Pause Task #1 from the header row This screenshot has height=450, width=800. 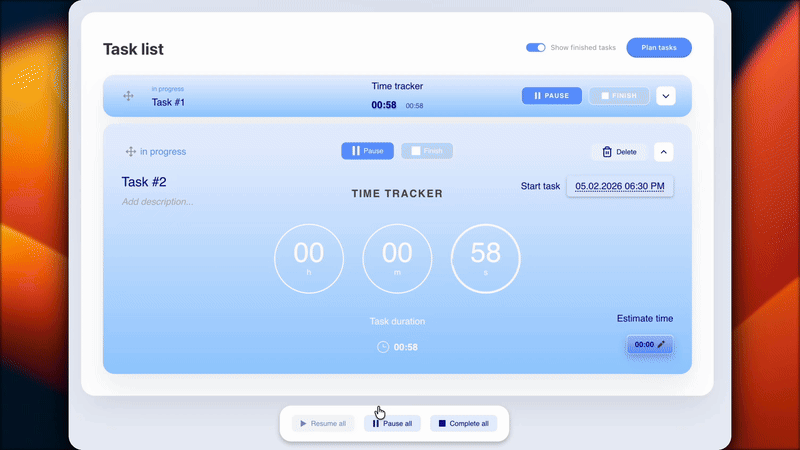coord(551,96)
